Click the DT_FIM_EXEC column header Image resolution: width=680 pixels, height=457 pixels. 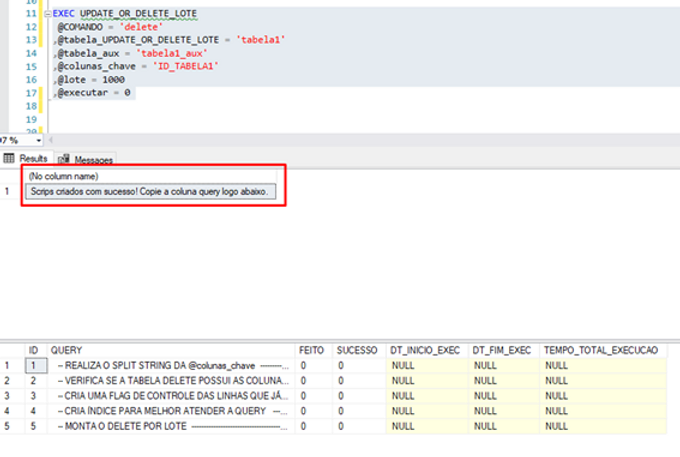(x=503, y=350)
